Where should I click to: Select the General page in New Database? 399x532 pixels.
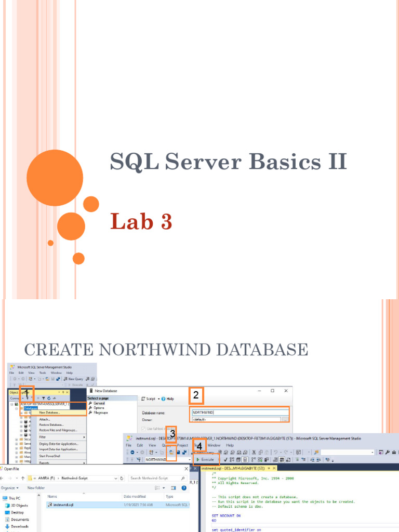click(97, 403)
